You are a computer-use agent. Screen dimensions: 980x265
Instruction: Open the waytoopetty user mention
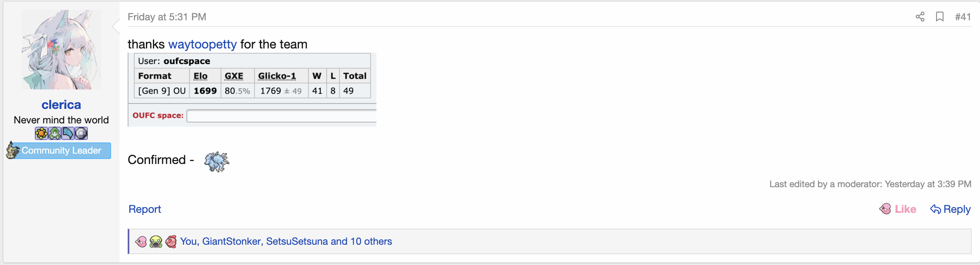[x=202, y=44]
